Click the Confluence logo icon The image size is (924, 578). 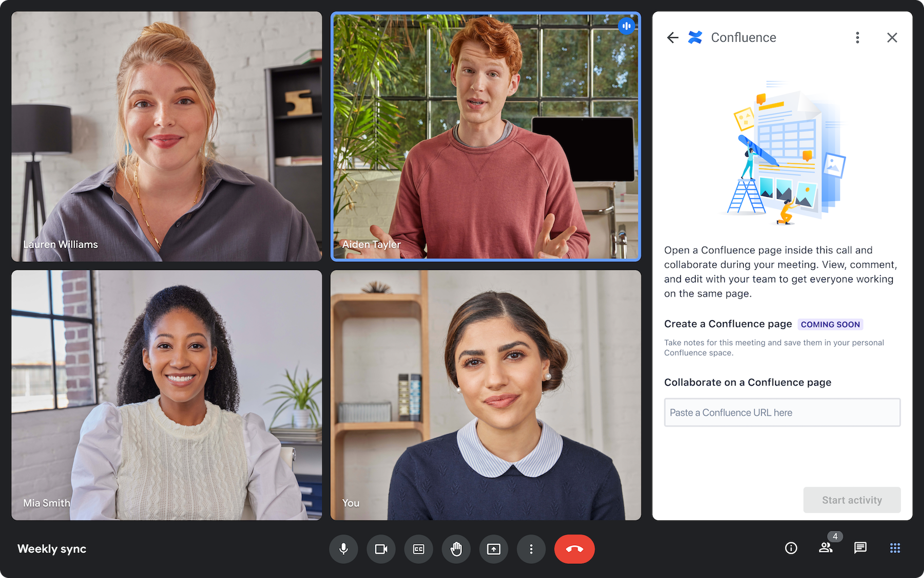pos(695,38)
